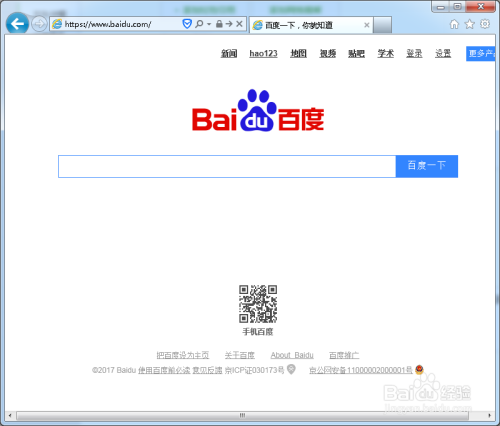Open the 地图 link
Viewport: 500px width, 426px height.
click(298, 53)
